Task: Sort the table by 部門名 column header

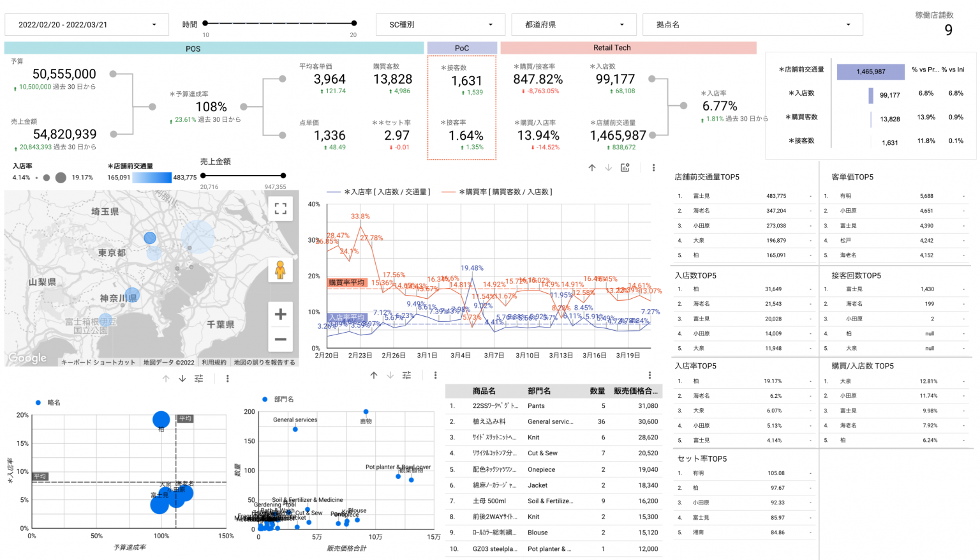Action: 539,391
